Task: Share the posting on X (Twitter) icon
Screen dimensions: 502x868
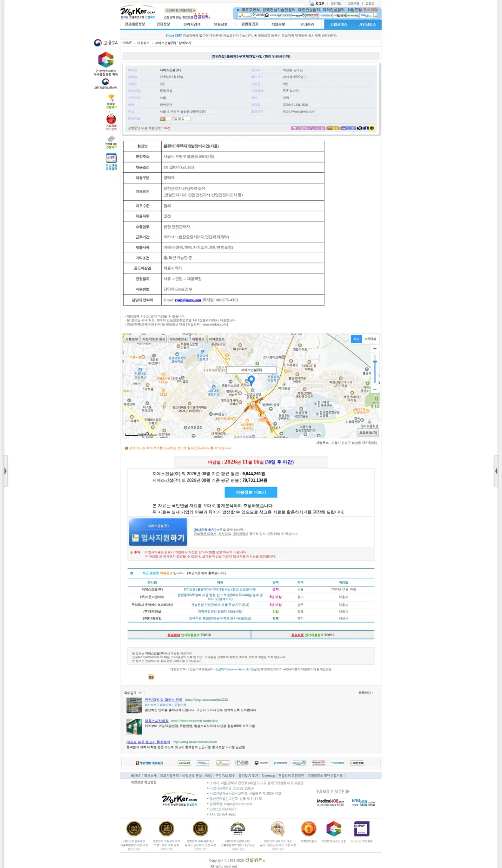Action: coord(360,128)
